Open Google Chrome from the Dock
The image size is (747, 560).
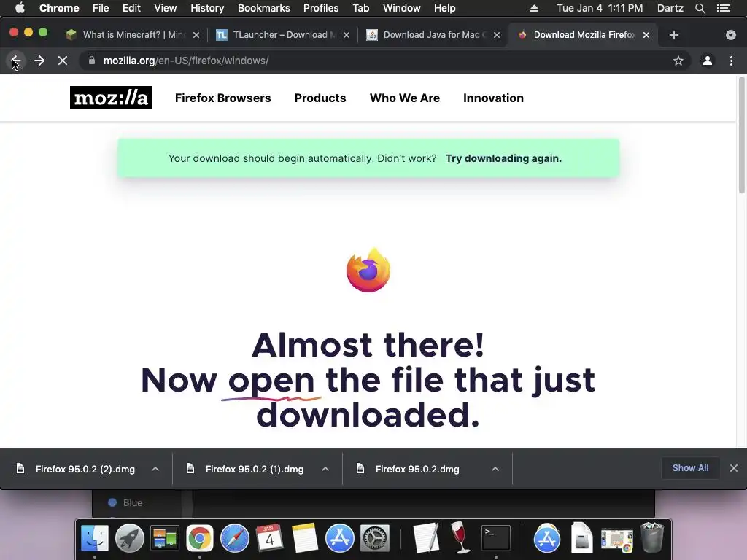pos(200,538)
